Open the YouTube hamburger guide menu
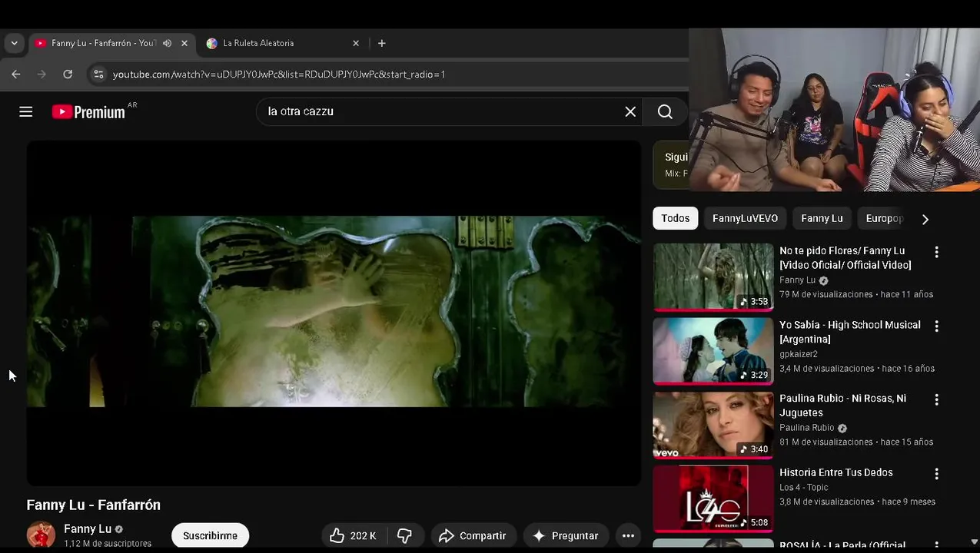The image size is (980, 553). click(x=25, y=112)
